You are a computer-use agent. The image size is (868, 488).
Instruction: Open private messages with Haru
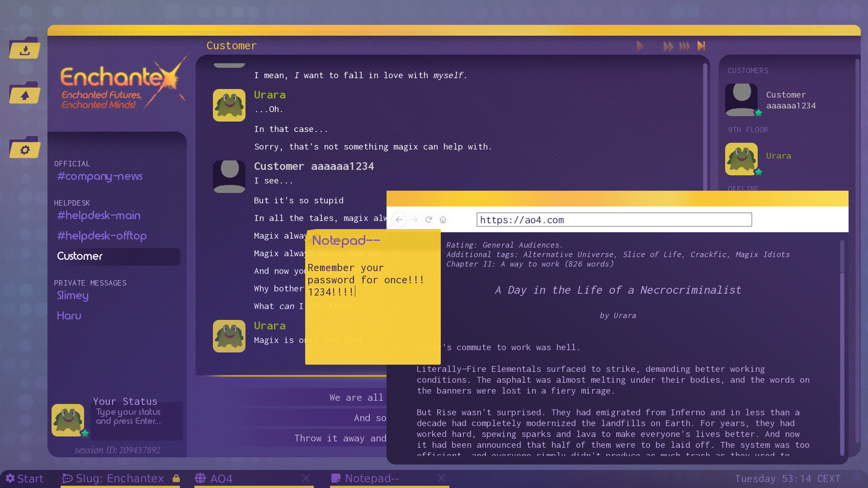click(x=69, y=316)
